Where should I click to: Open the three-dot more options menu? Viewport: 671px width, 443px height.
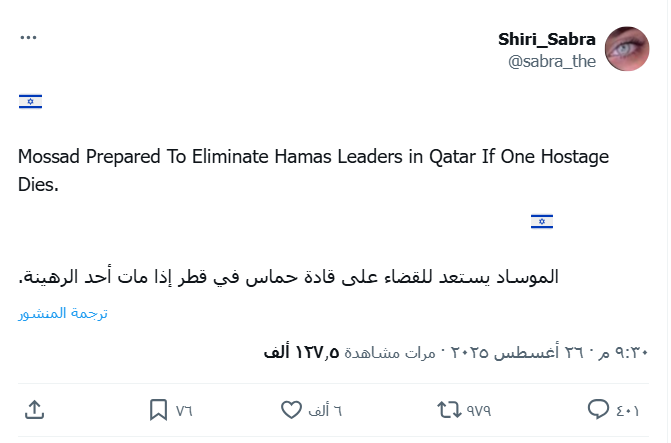pos(29,37)
